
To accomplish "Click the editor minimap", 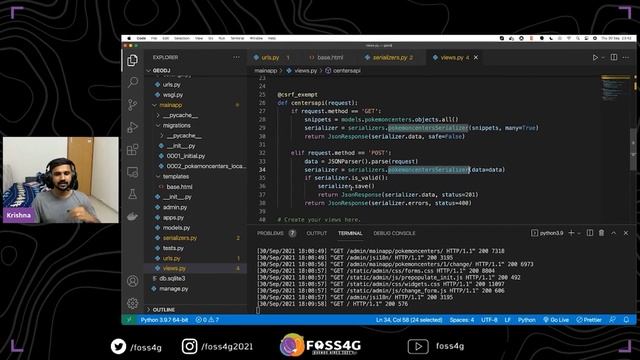I will pos(616,88).
